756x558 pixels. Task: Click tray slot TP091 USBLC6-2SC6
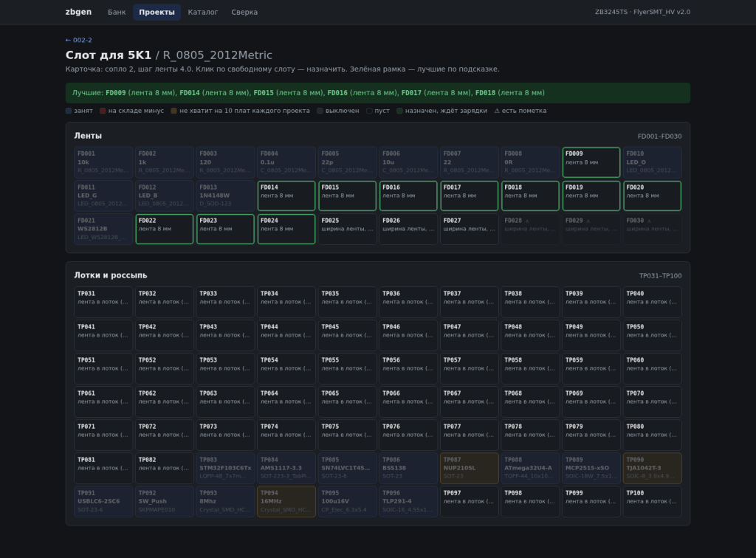103,502
